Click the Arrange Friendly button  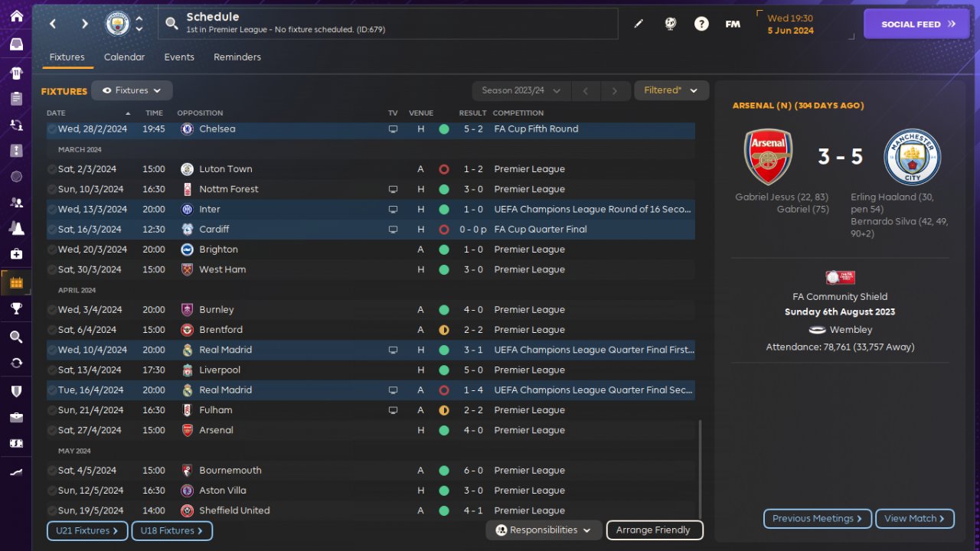(x=654, y=530)
